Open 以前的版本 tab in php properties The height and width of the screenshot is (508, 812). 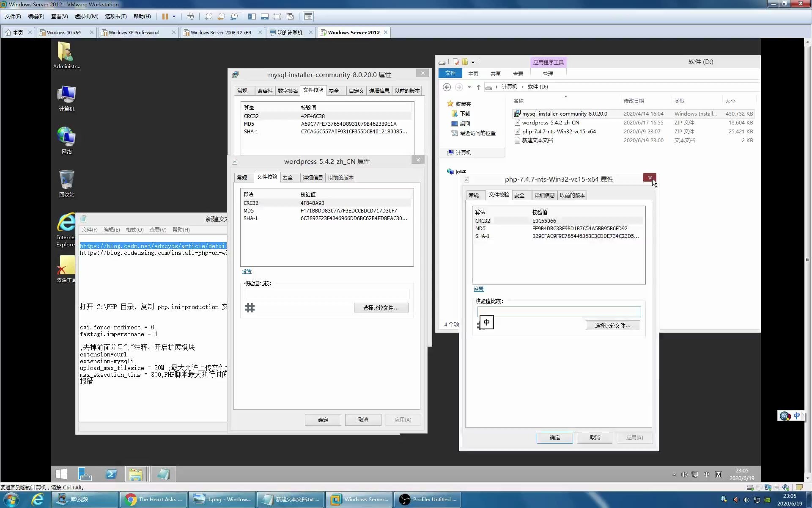pyautogui.click(x=573, y=195)
